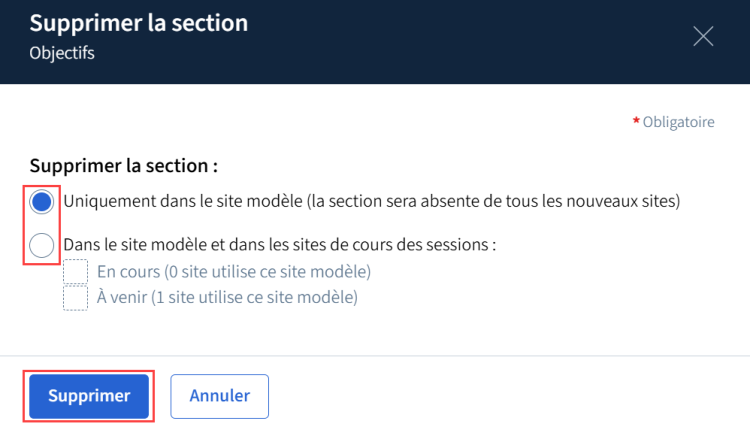Click the red asterisk before Obligatoire
Image resolution: width=750 pixels, height=442 pixels.
click(635, 122)
